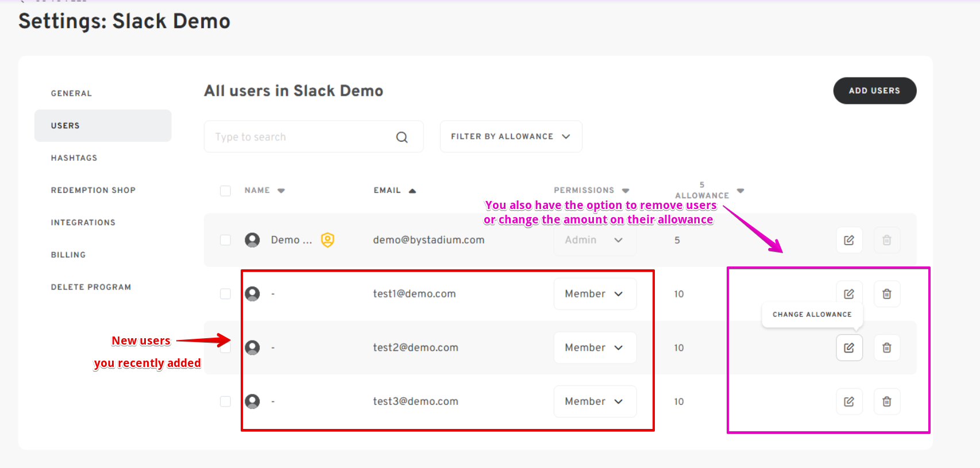Click the test3@demo.com email
This screenshot has width=980, height=468.
point(415,401)
